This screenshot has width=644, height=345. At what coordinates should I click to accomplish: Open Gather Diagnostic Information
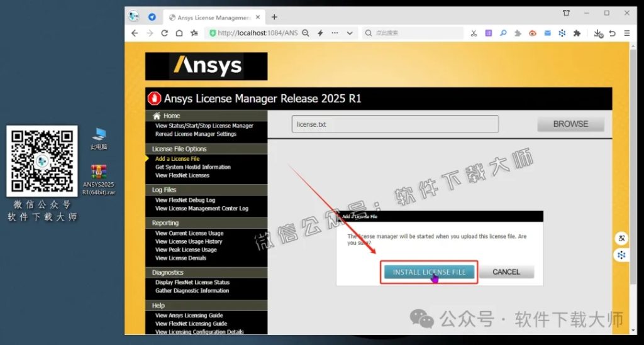tap(192, 290)
